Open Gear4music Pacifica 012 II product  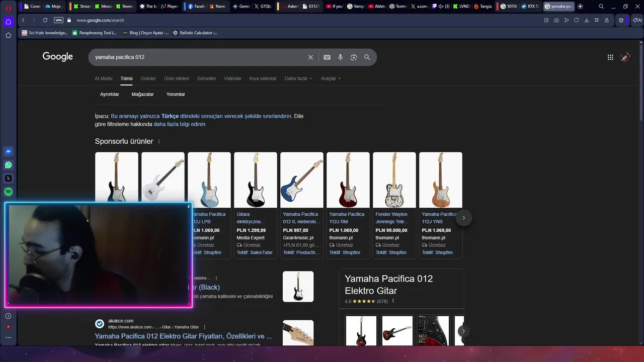(x=302, y=205)
